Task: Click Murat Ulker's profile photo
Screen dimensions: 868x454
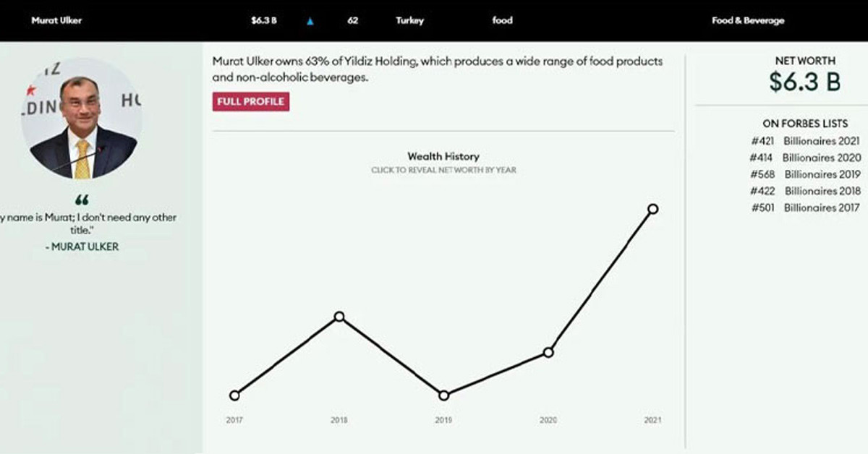Action: (x=81, y=119)
